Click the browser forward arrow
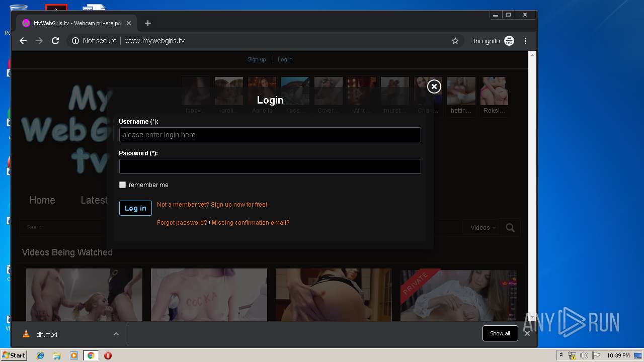The height and width of the screenshot is (362, 644). [39, 41]
